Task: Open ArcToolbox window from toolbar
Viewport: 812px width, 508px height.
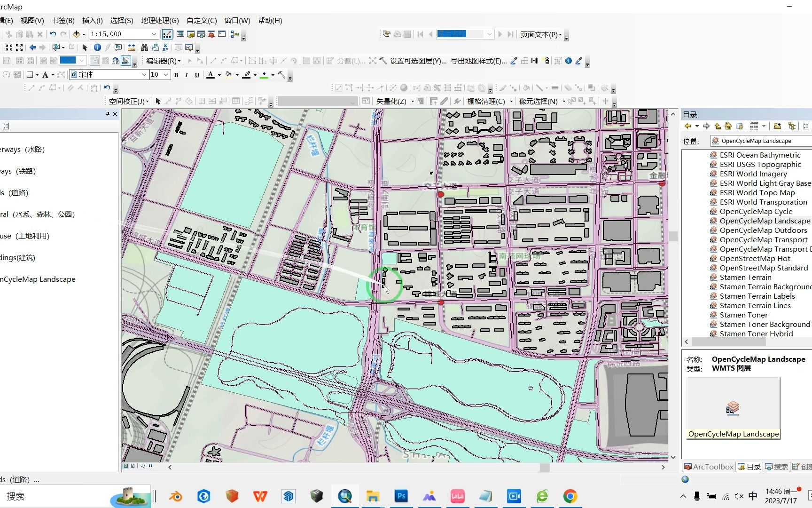Action: click(211, 34)
